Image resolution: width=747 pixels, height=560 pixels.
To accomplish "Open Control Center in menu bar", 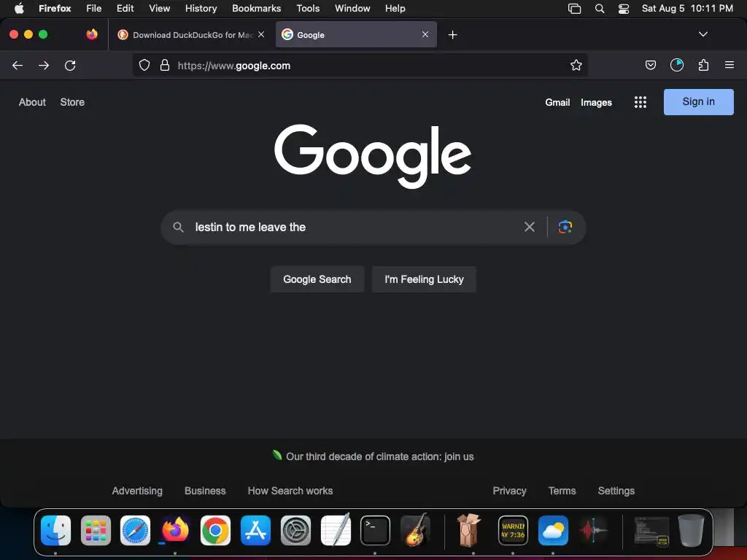I will click(623, 8).
